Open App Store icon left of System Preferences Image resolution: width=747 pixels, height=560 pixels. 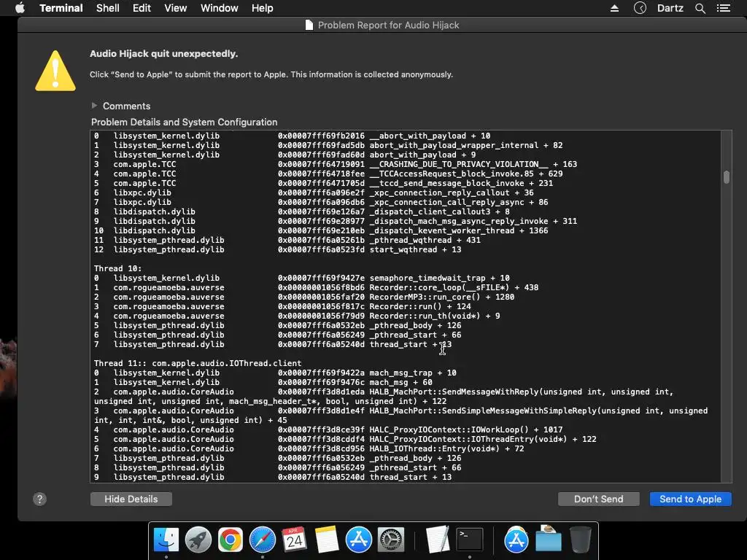click(x=358, y=540)
